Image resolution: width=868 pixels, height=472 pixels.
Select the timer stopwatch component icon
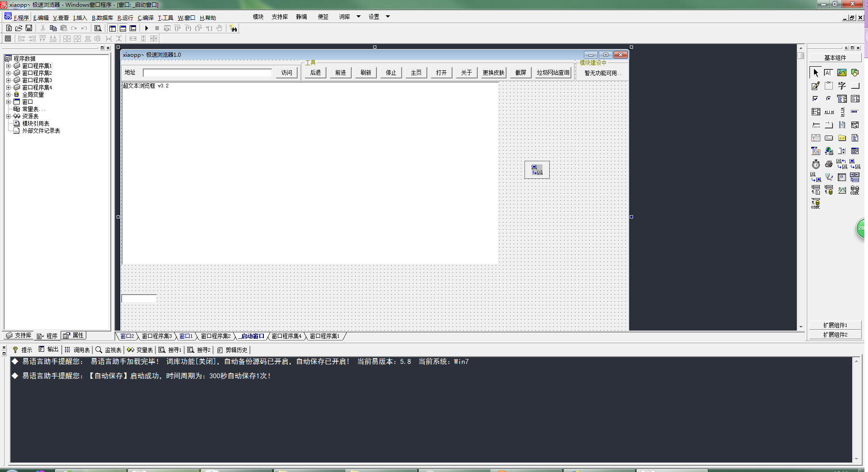coord(816,164)
